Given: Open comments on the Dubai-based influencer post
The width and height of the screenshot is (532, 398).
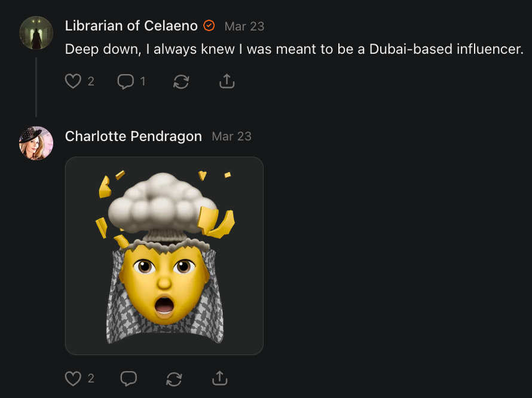Looking at the screenshot, I should (x=126, y=81).
